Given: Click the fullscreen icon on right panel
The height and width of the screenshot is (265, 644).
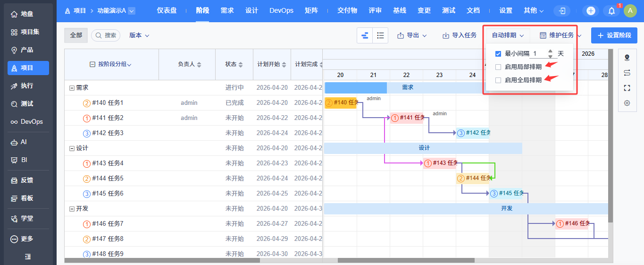Looking at the screenshot, I should 627,88.
